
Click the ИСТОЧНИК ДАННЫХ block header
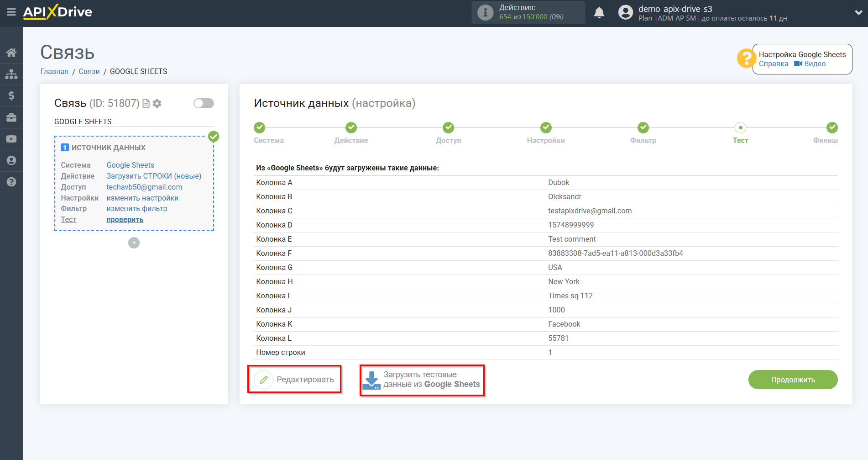point(109,148)
